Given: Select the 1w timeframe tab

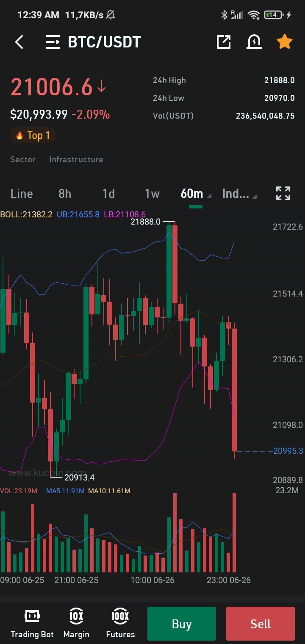Looking at the screenshot, I should [152, 194].
